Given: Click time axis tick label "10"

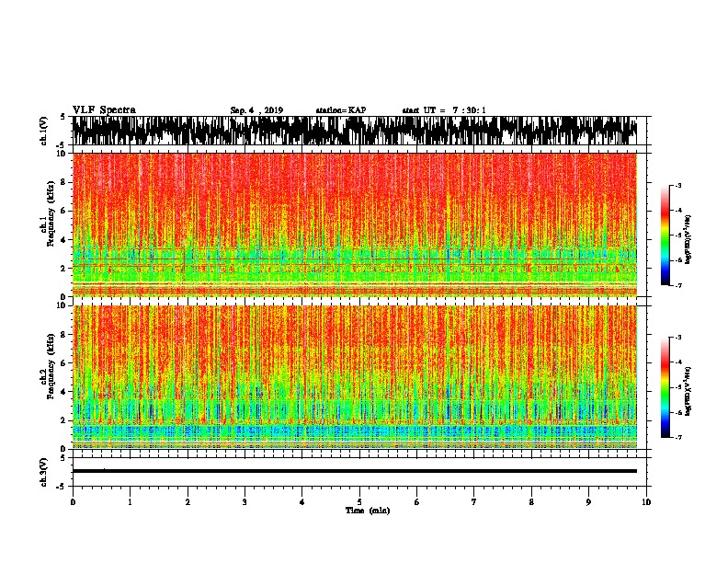Looking at the screenshot, I should [x=646, y=502].
